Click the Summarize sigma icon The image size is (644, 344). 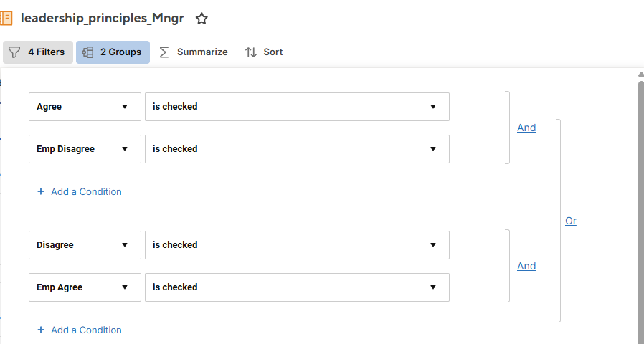(164, 52)
